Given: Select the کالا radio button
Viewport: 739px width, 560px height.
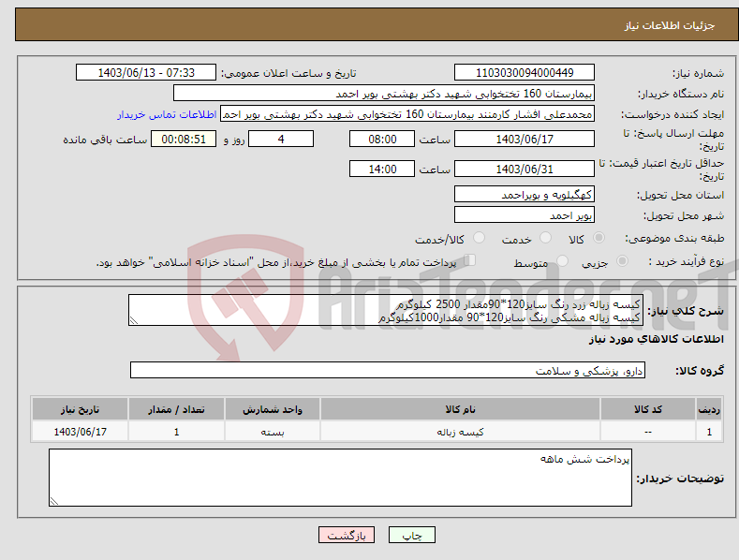Looking at the screenshot, I should coord(599,238).
